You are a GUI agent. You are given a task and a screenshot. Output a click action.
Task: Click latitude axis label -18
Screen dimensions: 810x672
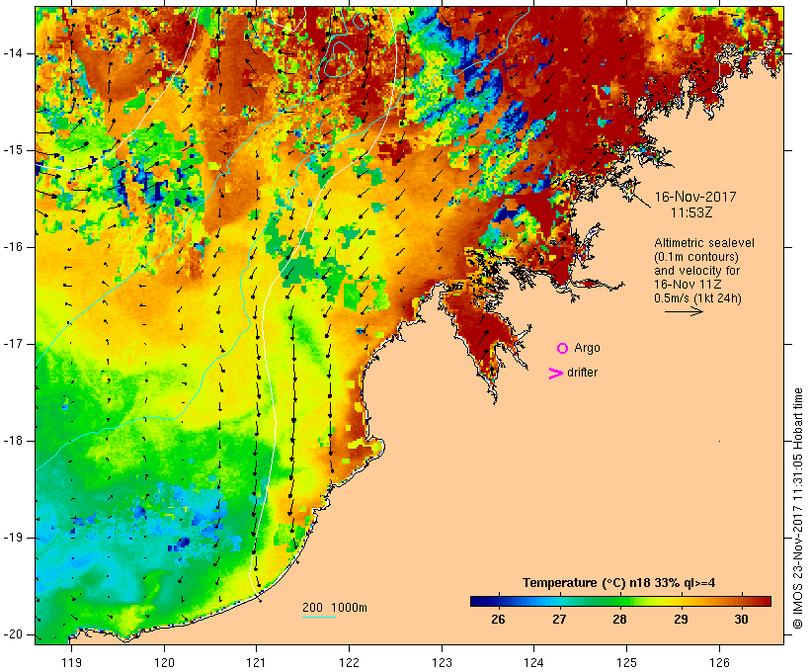point(13,441)
